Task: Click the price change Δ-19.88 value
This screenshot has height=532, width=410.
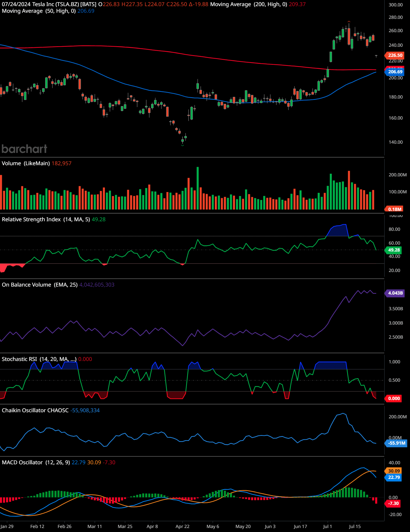Action: [199, 5]
